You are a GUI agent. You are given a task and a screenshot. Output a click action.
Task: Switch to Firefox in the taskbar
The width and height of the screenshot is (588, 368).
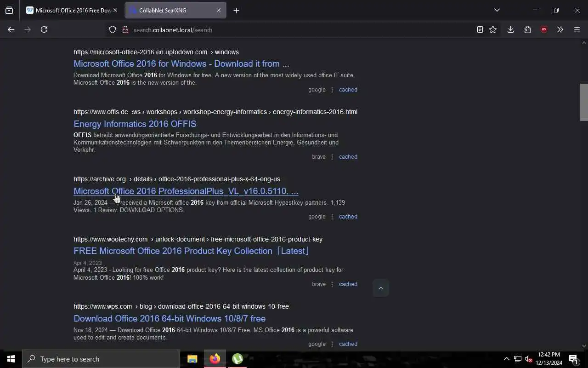(215, 359)
